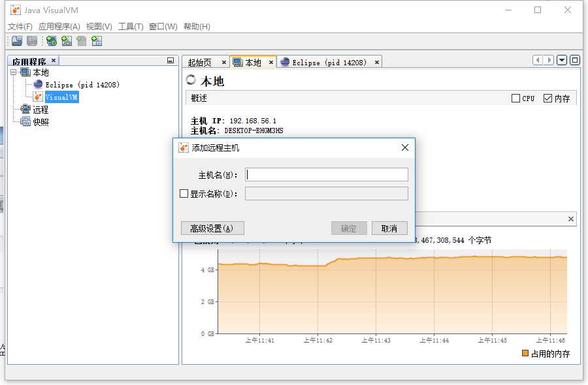The image size is (588, 385).
Task: Click the Java VisualVM title bar icon
Action: coord(16,10)
